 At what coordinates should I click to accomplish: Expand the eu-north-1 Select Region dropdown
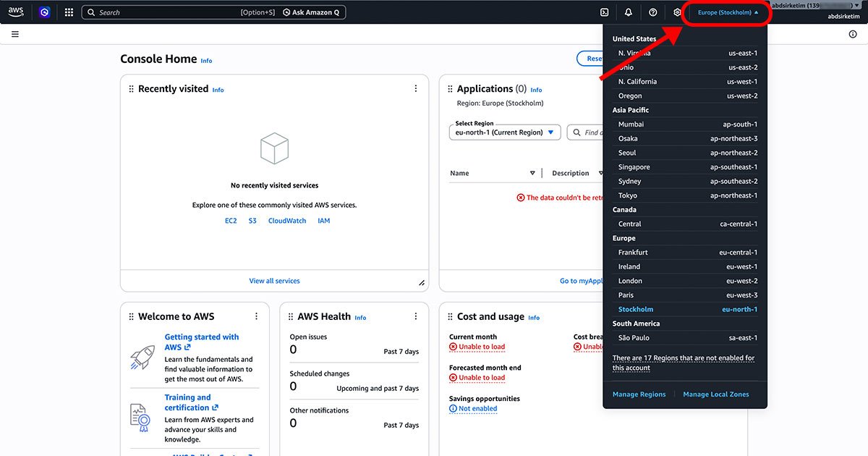click(x=505, y=132)
